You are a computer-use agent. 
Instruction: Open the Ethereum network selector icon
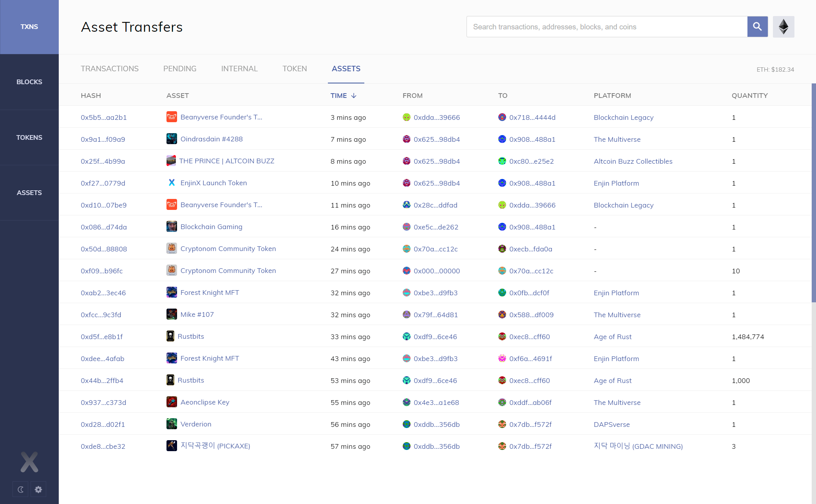[x=783, y=27]
